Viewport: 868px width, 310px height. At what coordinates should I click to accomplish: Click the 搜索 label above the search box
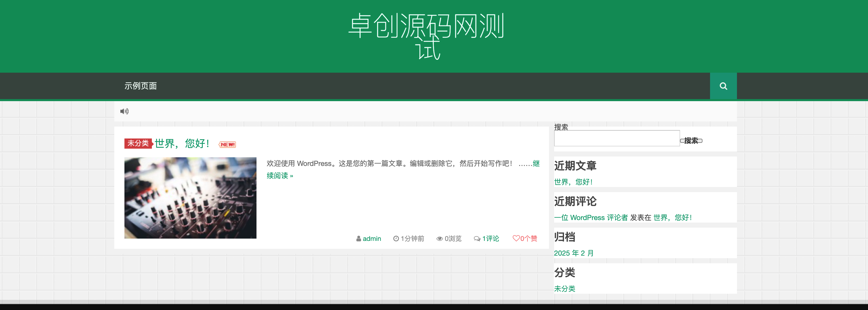561,127
